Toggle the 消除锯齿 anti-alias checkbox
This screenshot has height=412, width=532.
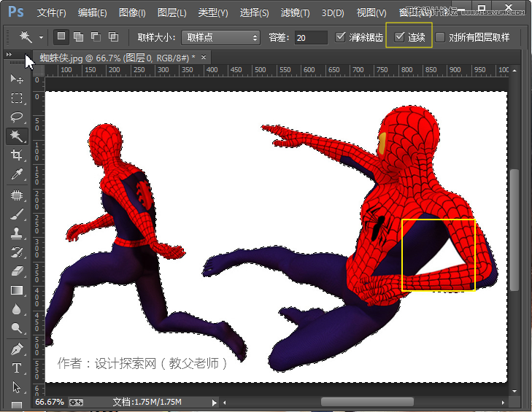click(x=341, y=36)
